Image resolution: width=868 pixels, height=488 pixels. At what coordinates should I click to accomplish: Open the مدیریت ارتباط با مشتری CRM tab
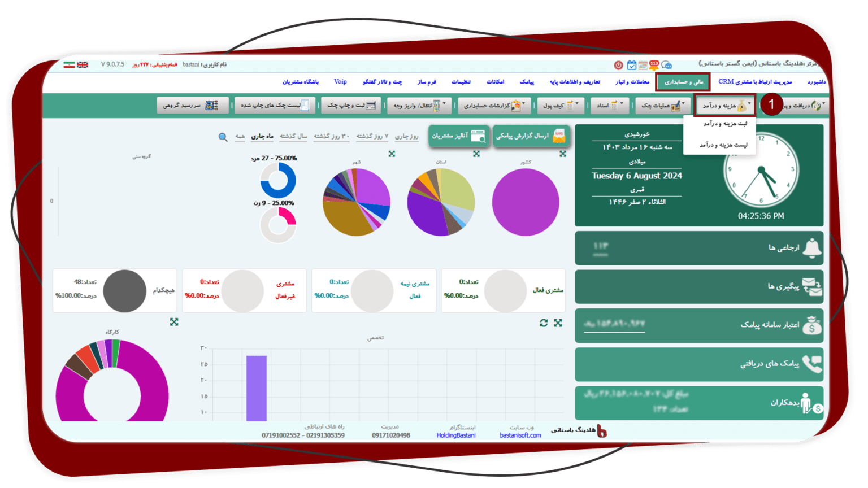(755, 82)
